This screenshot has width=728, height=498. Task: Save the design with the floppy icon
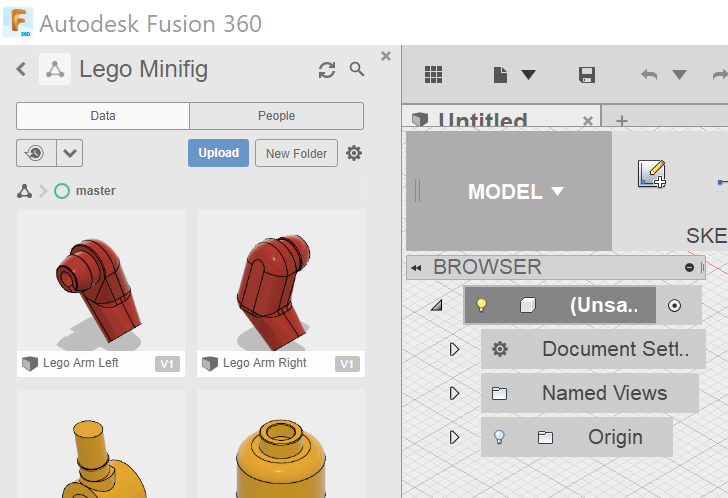(x=587, y=75)
